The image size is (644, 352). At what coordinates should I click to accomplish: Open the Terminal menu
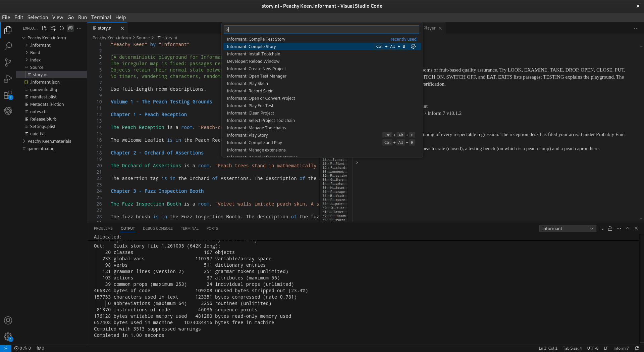click(x=101, y=17)
